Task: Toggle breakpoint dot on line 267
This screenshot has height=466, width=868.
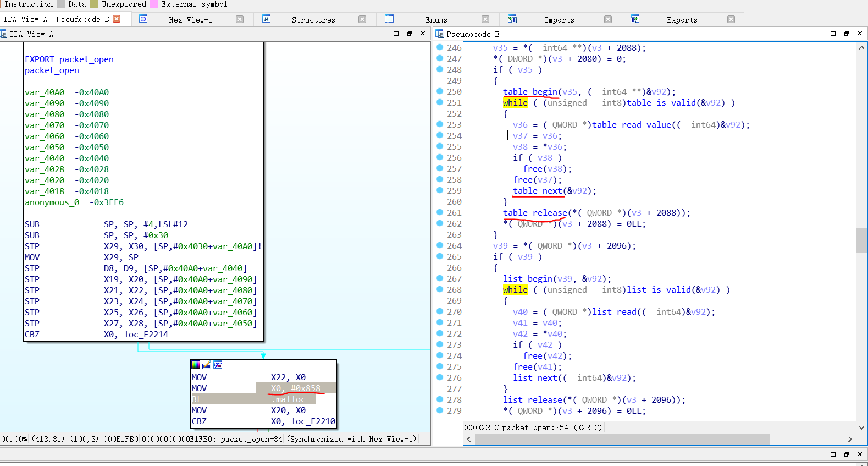Action: pos(440,278)
